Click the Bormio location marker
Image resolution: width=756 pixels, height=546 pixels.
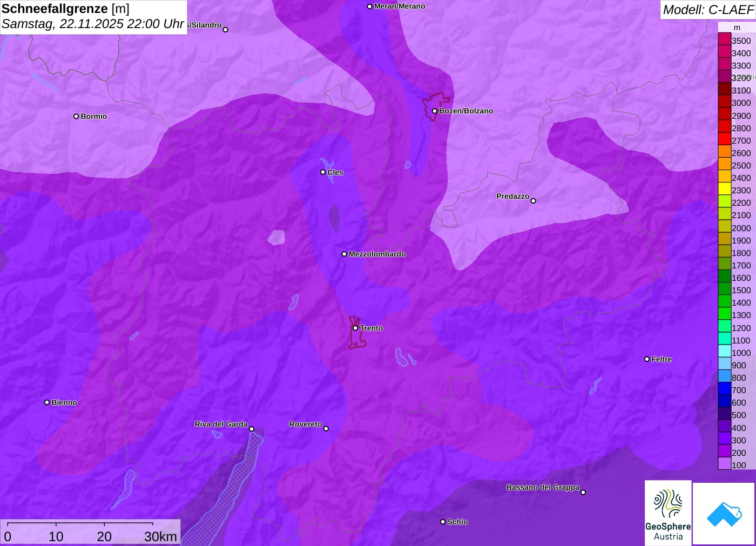coord(76,116)
